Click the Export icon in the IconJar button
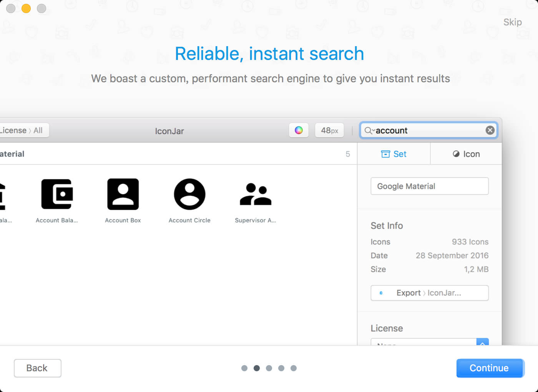 click(x=381, y=293)
